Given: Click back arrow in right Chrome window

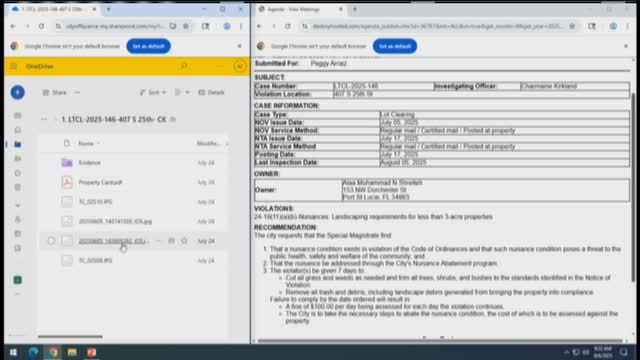Looking at the screenshot, I should click(259, 26).
